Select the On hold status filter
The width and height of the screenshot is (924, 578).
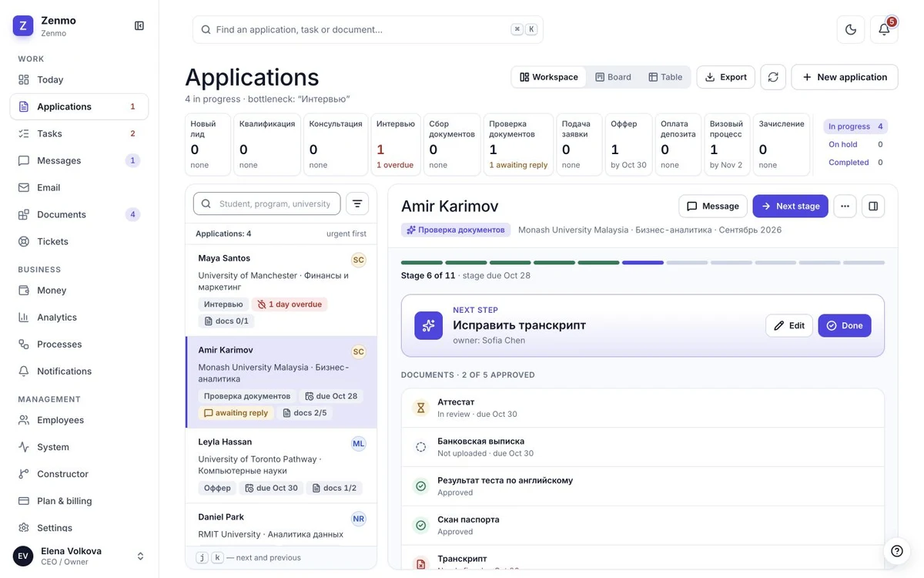pos(855,144)
